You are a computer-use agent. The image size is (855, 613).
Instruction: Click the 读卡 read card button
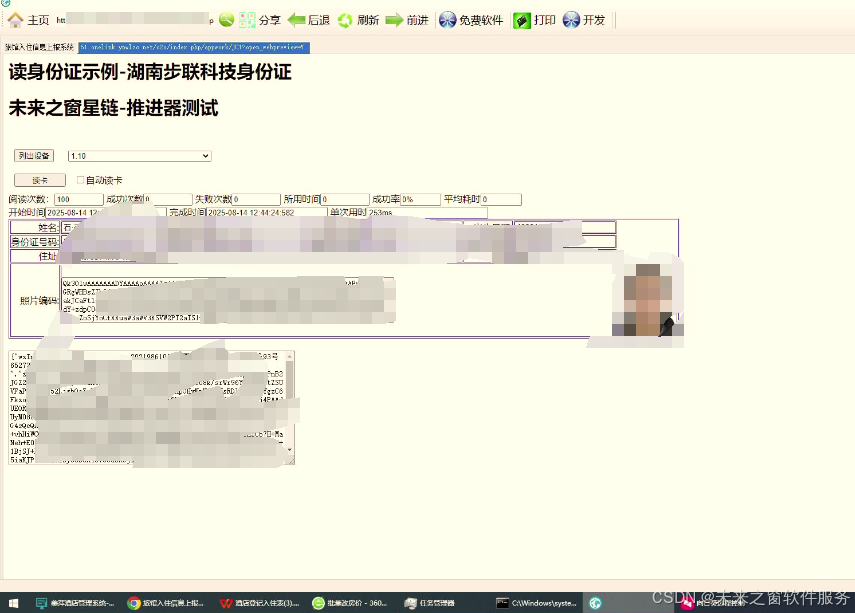[40, 180]
